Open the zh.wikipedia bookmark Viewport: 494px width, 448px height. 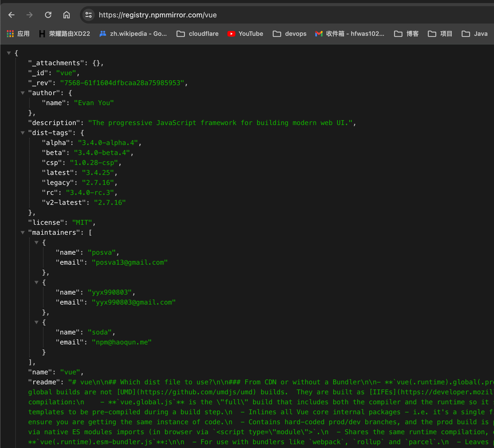[133, 34]
